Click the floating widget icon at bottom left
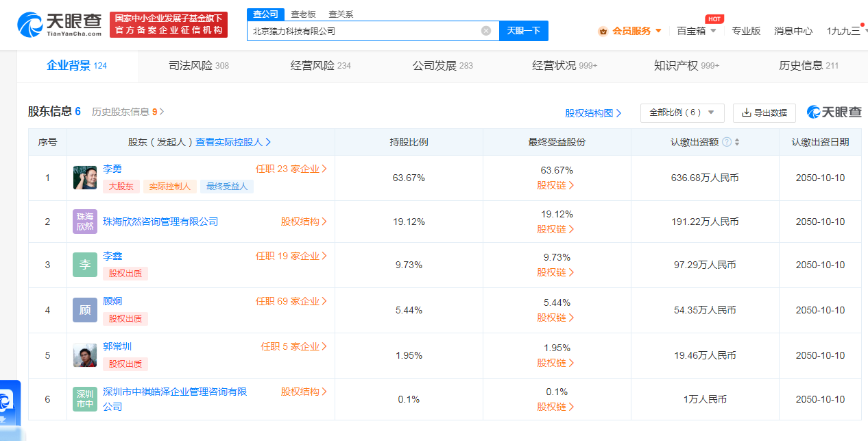 (x=8, y=402)
